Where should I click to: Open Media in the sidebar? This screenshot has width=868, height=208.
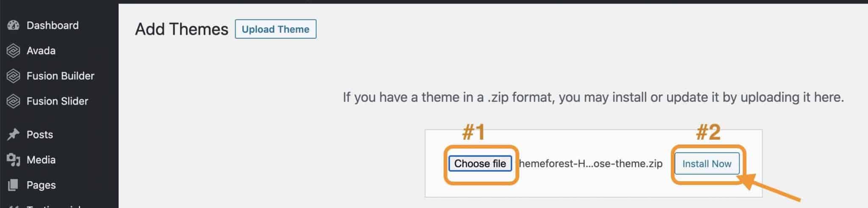tap(41, 160)
